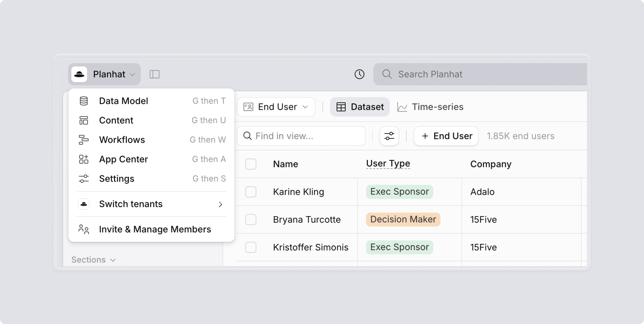Image resolution: width=644 pixels, height=324 pixels.
Task: Click the Invite & Manage Members people icon
Action: click(84, 229)
